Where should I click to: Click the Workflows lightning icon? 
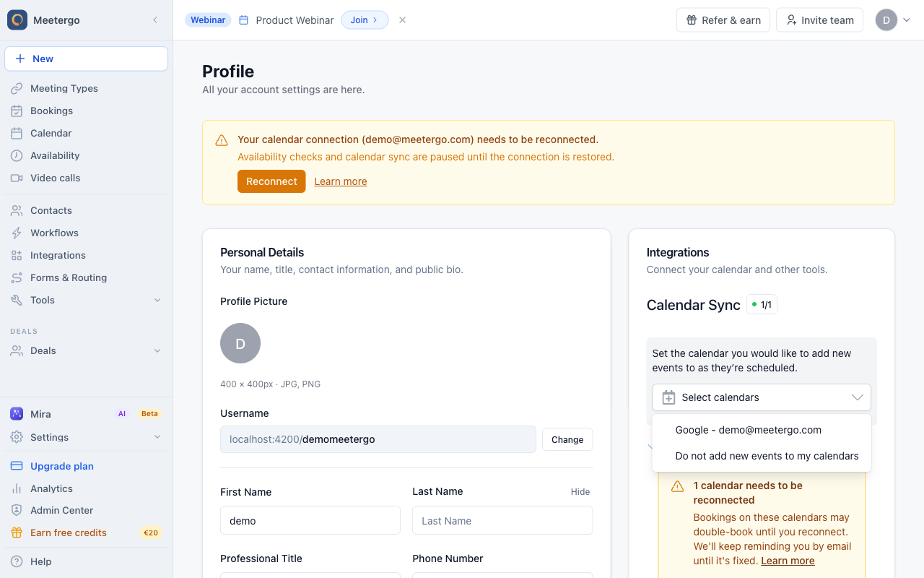(x=17, y=233)
